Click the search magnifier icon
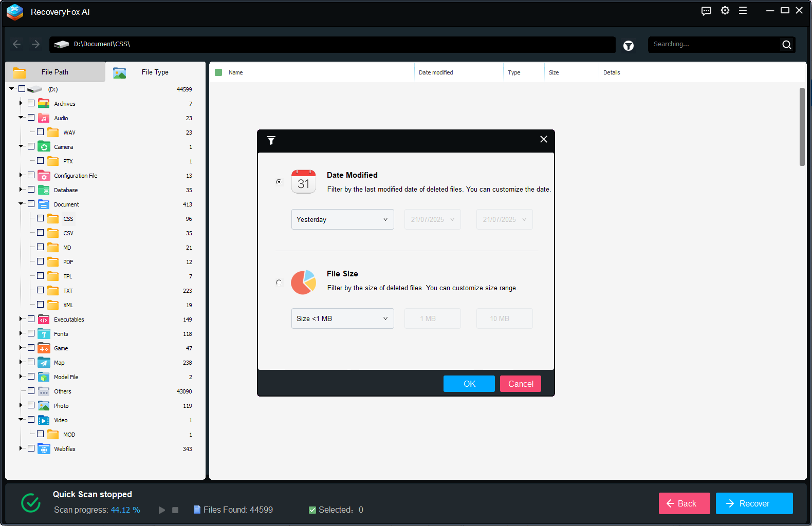 (786, 45)
